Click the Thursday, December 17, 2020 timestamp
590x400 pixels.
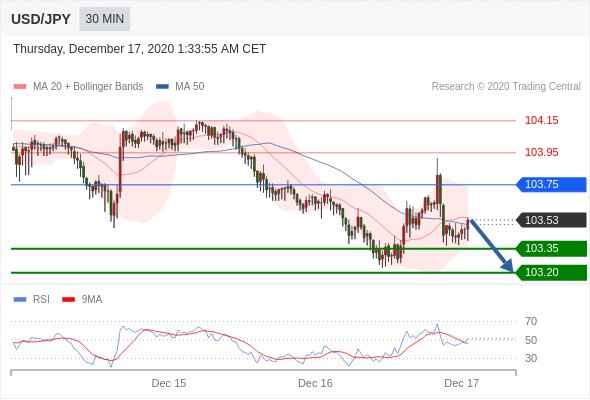pyautogui.click(x=140, y=49)
